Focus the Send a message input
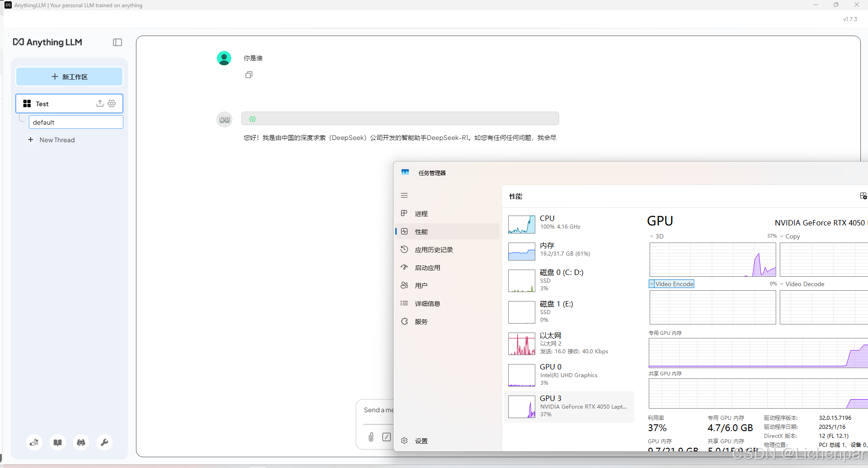868x468 pixels. click(x=378, y=410)
